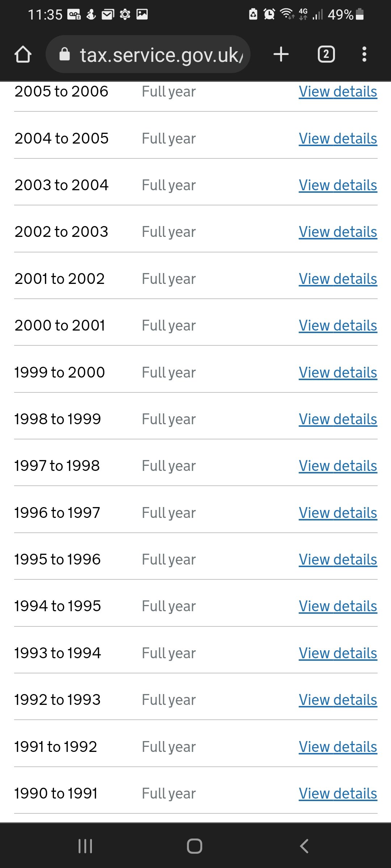Tap the tax.service.gov.uk address bar
The image size is (391, 868).
pyautogui.click(x=159, y=55)
